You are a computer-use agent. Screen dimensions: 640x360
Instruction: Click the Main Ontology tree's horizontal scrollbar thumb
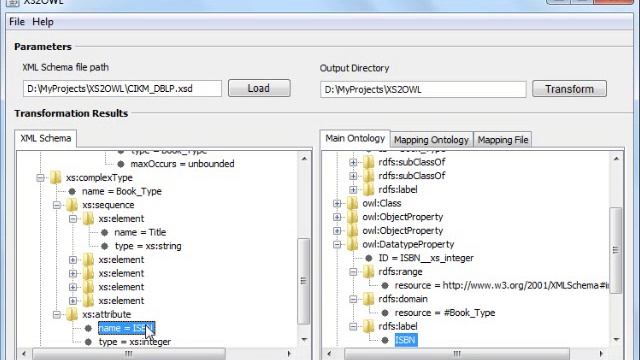tap(457, 353)
